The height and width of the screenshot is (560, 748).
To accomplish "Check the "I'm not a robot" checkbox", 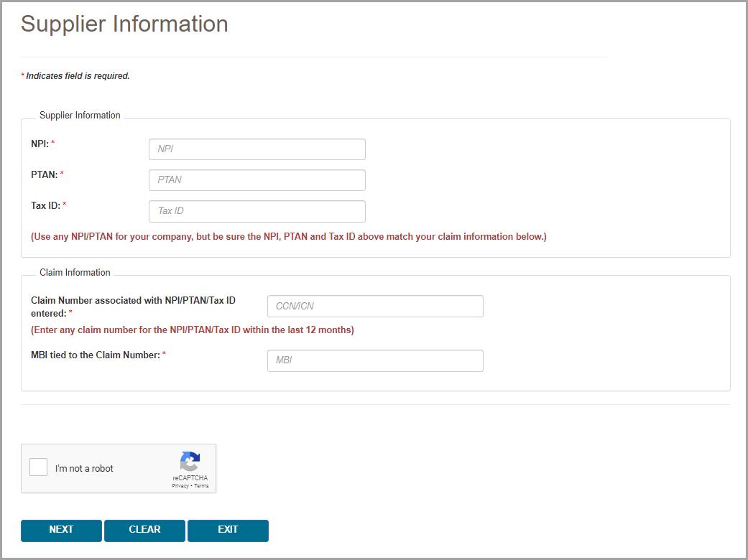I will point(39,467).
